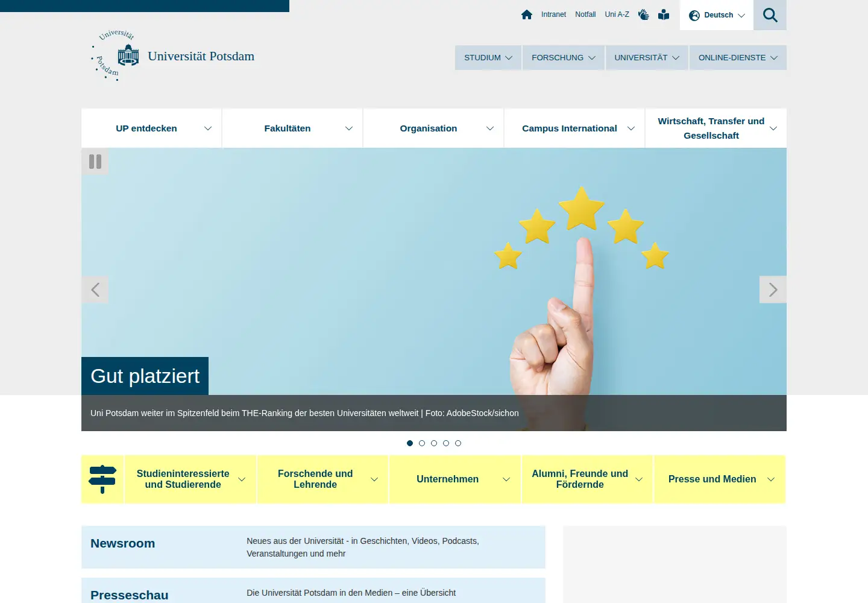
Task: Advance to next slide in carousel
Action: point(773,290)
